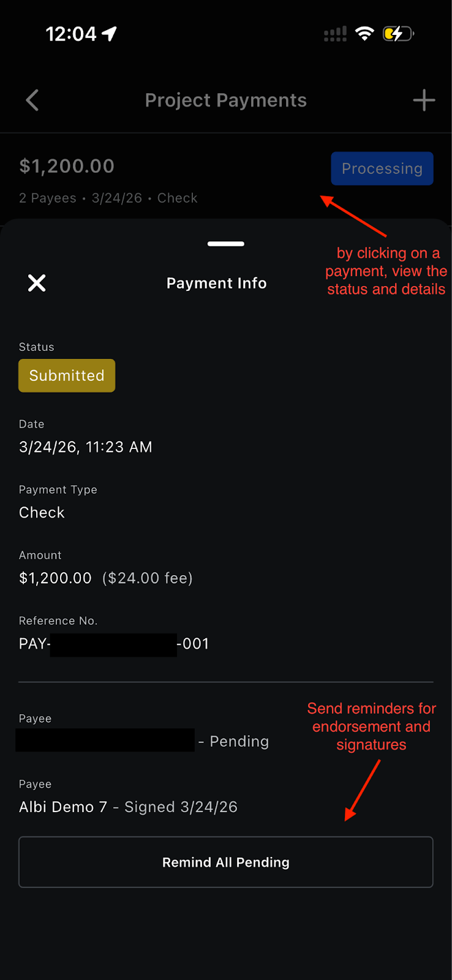Tap the PAY reference number
Image resolution: width=452 pixels, height=980 pixels.
(114, 644)
